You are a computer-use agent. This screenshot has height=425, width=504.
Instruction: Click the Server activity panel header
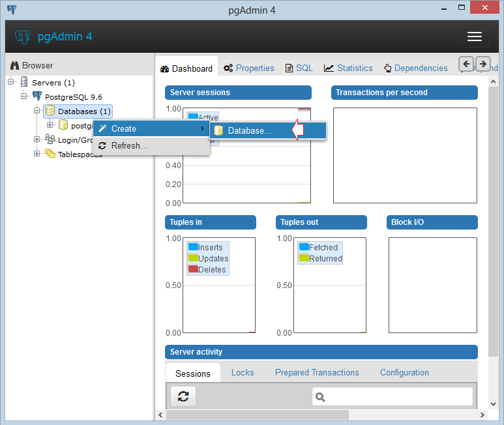click(x=321, y=352)
